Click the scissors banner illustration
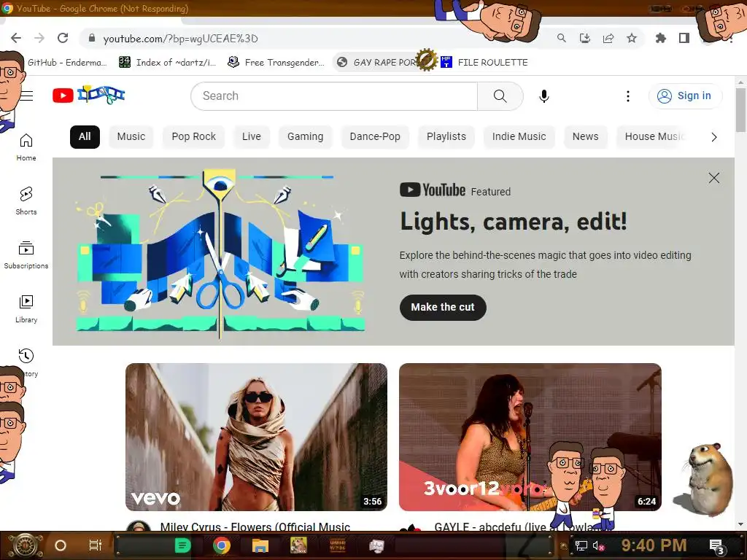Image resolution: width=747 pixels, height=560 pixels. pyautogui.click(x=220, y=253)
